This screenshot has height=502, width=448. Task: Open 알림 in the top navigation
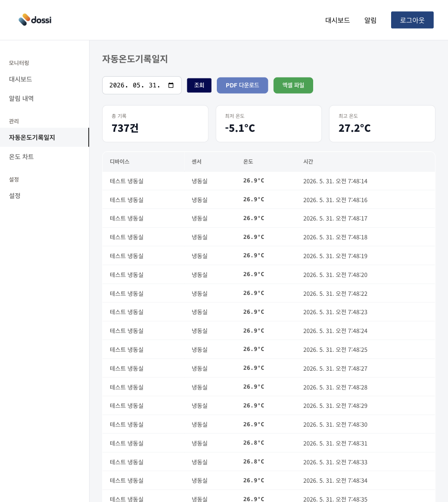[x=370, y=20]
